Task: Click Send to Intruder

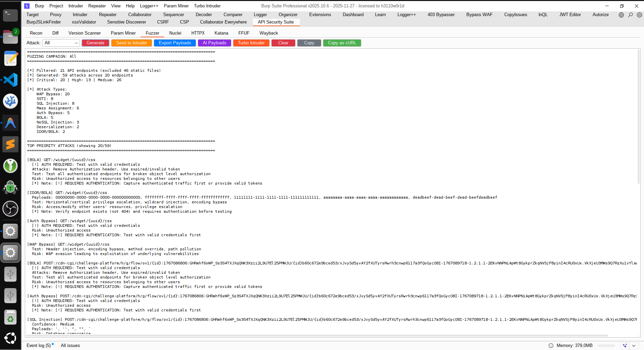Action: click(131, 43)
